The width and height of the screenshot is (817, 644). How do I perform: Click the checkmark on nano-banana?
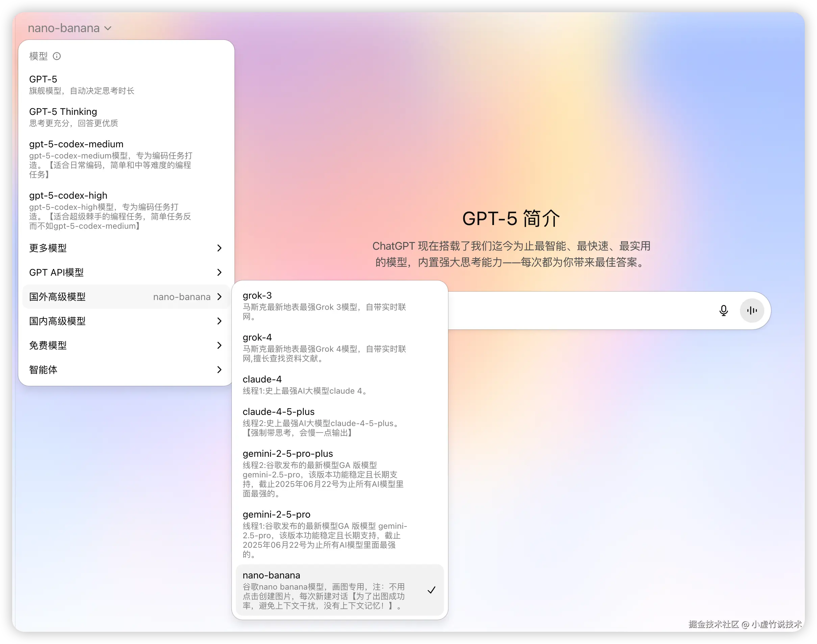tap(431, 590)
